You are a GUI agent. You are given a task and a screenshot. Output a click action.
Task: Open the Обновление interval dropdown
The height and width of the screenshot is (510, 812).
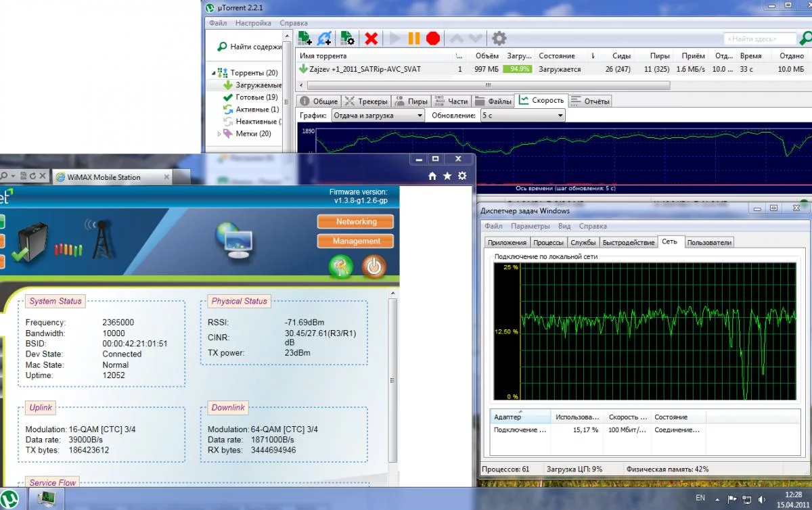pyautogui.click(x=522, y=116)
